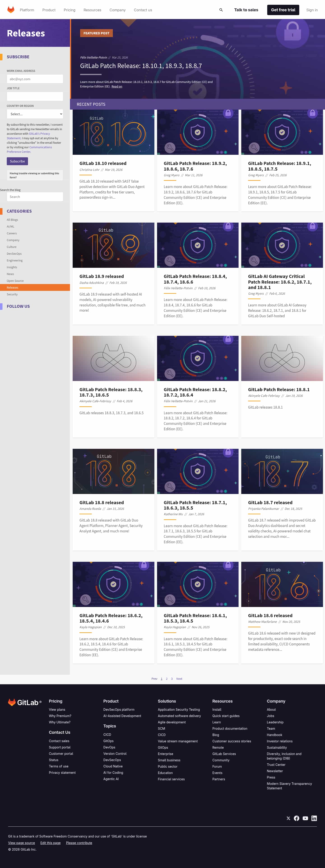Open post title Patch Release 18.6.2, 18.5.4, 18.4.6
Screen dimensions: 325x868
[x=111, y=618]
